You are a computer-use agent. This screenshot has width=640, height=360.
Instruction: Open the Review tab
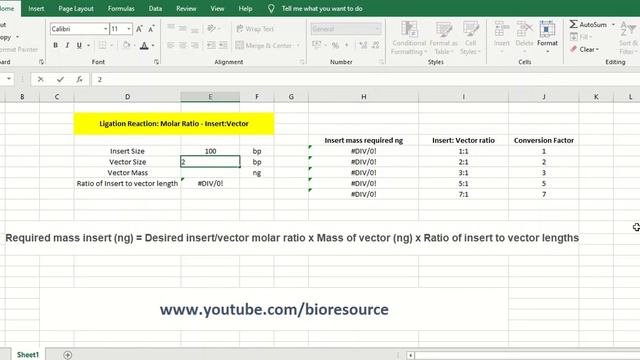pyautogui.click(x=186, y=9)
